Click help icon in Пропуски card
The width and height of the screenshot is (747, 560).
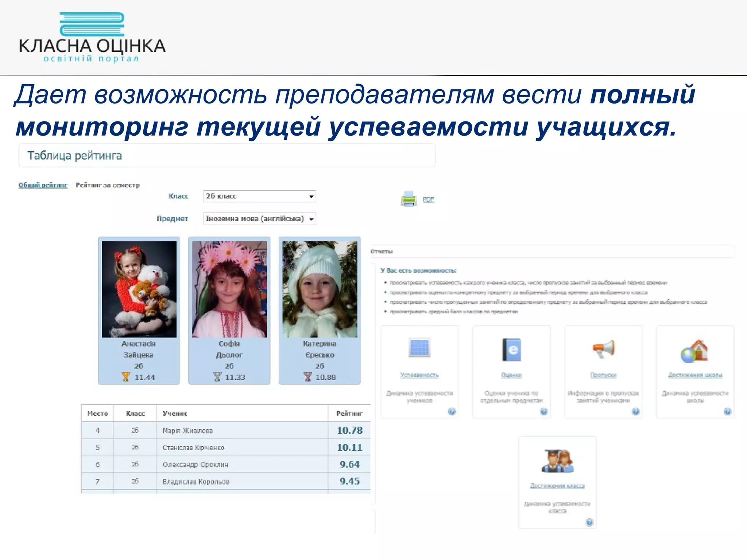pos(636,412)
